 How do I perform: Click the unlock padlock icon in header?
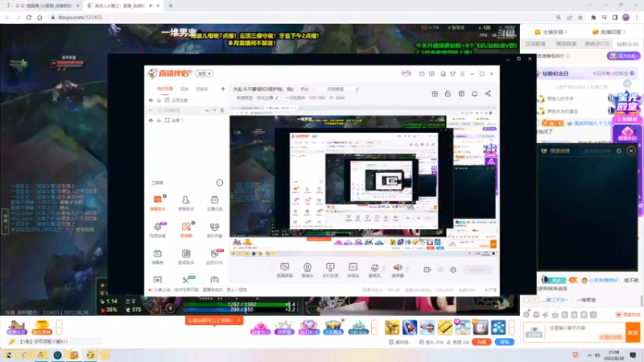tap(448, 93)
